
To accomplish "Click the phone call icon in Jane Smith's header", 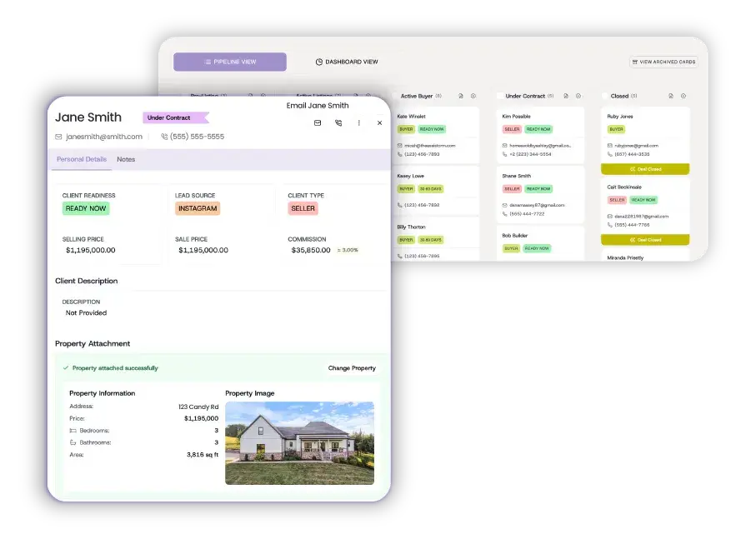I will tap(338, 122).
